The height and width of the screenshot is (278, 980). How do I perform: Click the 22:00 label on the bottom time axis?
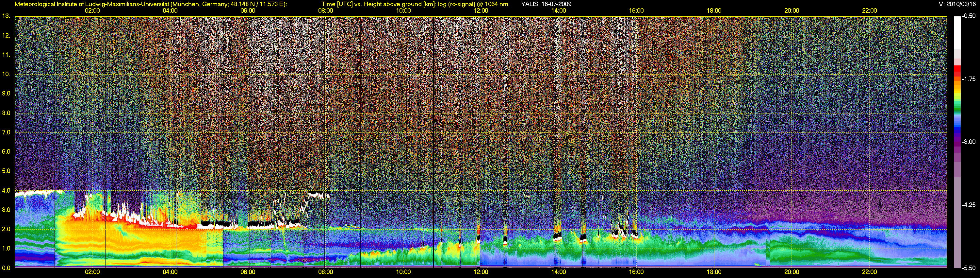point(869,272)
